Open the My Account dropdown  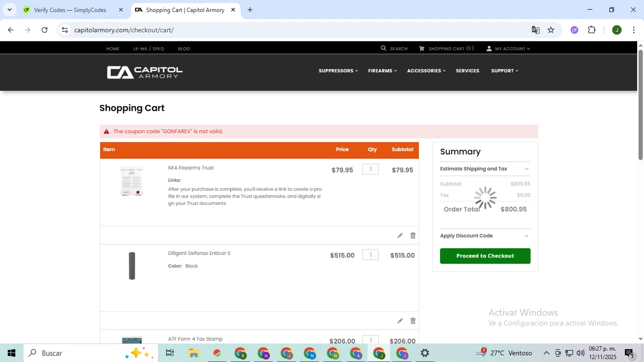click(x=512, y=49)
